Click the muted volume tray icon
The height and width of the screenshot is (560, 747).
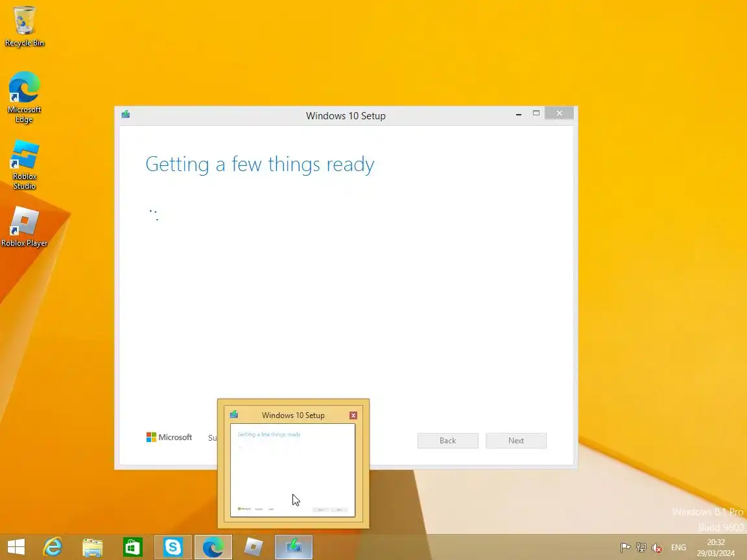tap(657, 548)
